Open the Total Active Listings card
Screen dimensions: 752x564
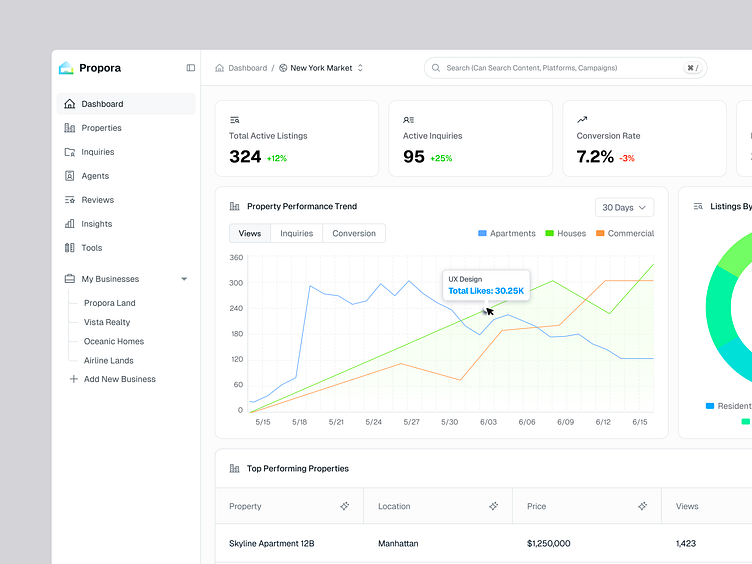(297, 139)
